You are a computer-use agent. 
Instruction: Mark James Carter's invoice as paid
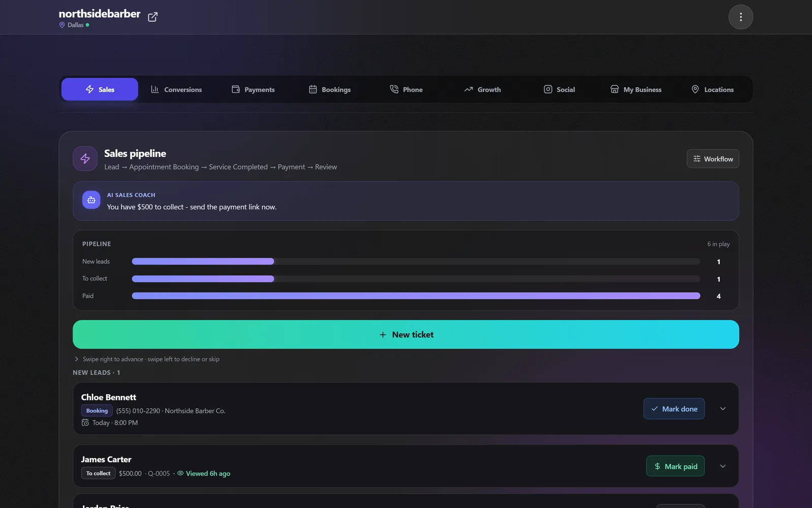(675, 466)
